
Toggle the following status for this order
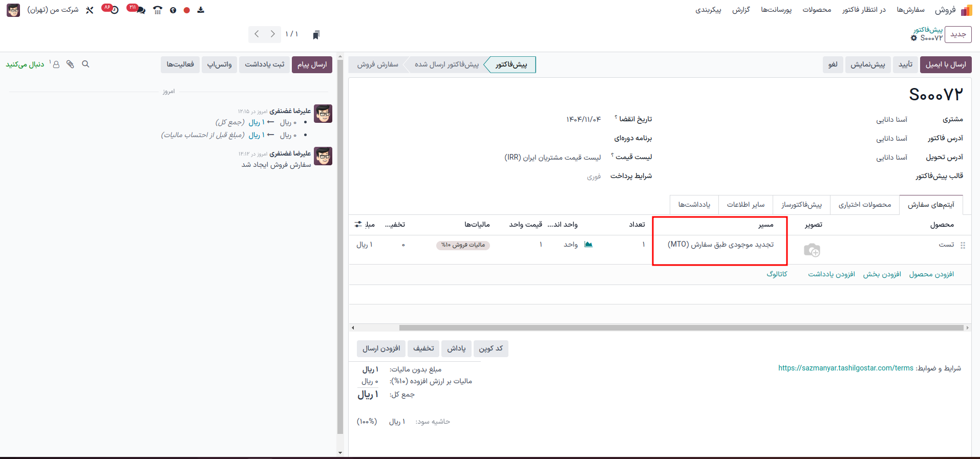25,64
